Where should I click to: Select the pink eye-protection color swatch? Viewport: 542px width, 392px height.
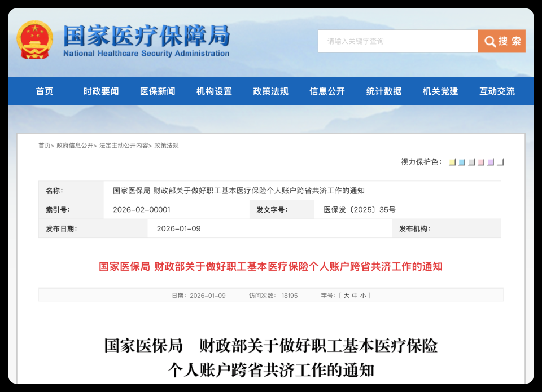(480, 162)
